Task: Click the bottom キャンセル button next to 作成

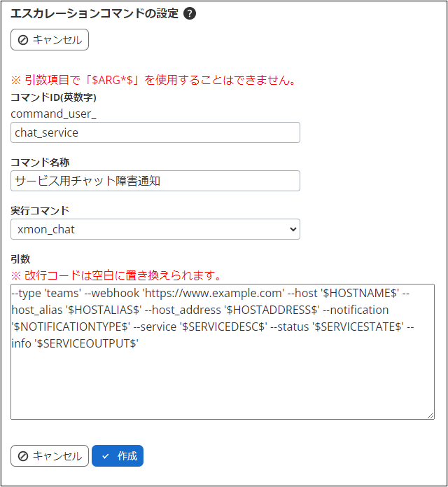Action: click(x=50, y=456)
